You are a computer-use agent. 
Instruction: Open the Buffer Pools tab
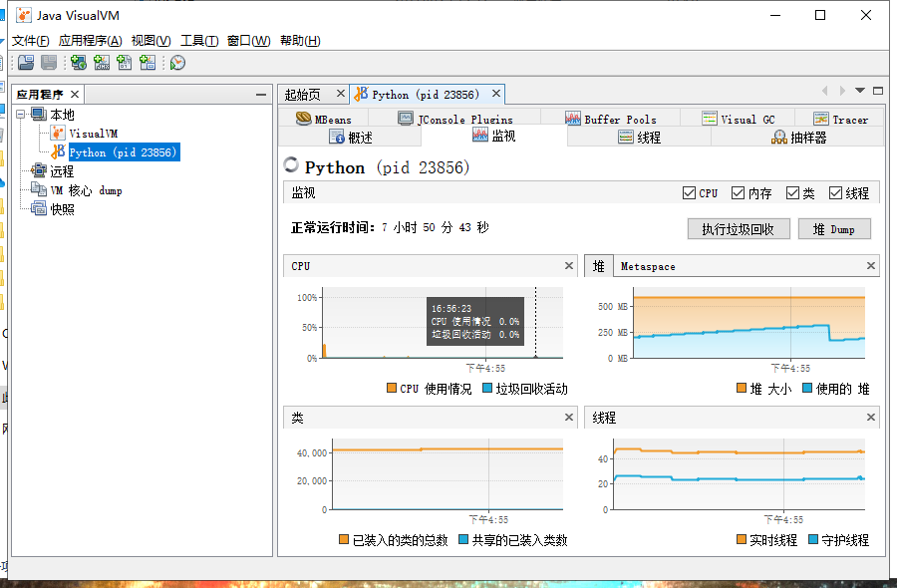pyautogui.click(x=610, y=119)
